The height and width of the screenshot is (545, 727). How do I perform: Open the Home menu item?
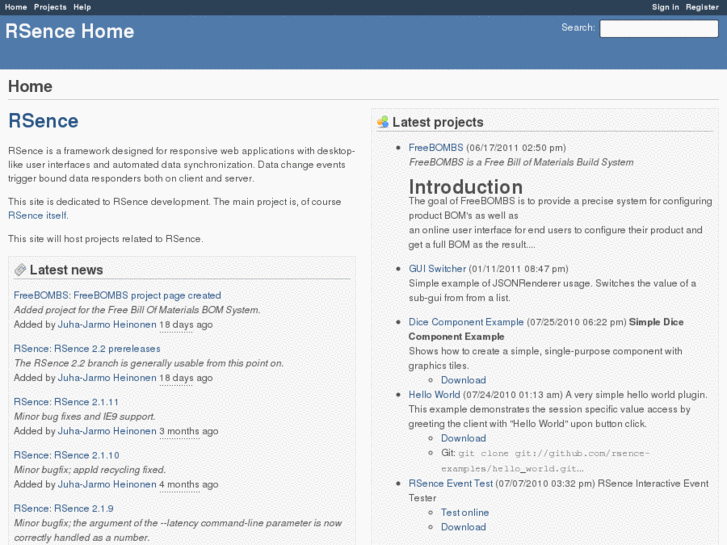(x=16, y=7)
